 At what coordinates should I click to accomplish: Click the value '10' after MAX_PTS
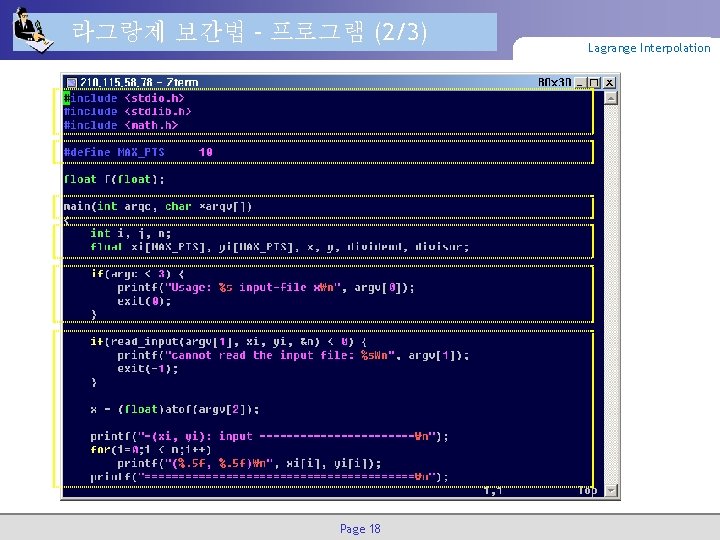pyautogui.click(x=206, y=152)
